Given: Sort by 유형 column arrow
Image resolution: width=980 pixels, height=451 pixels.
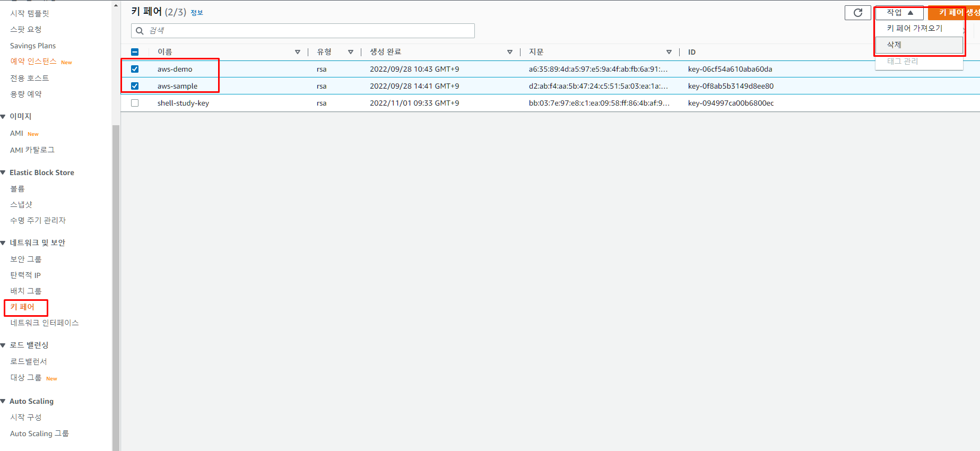Looking at the screenshot, I should pyautogui.click(x=351, y=52).
